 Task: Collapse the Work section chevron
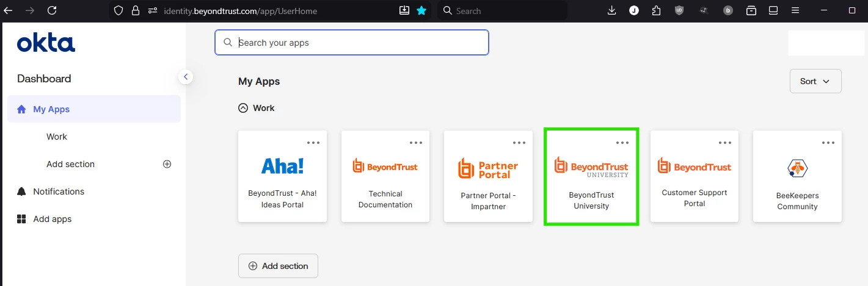pyautogui.click(x=243, y=108)
